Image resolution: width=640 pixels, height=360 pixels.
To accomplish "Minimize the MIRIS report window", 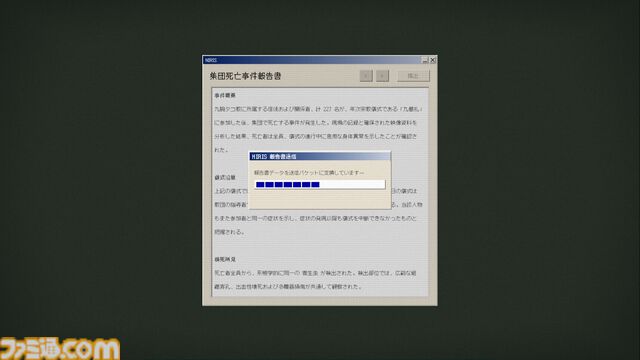I will [x=425, y=60].
